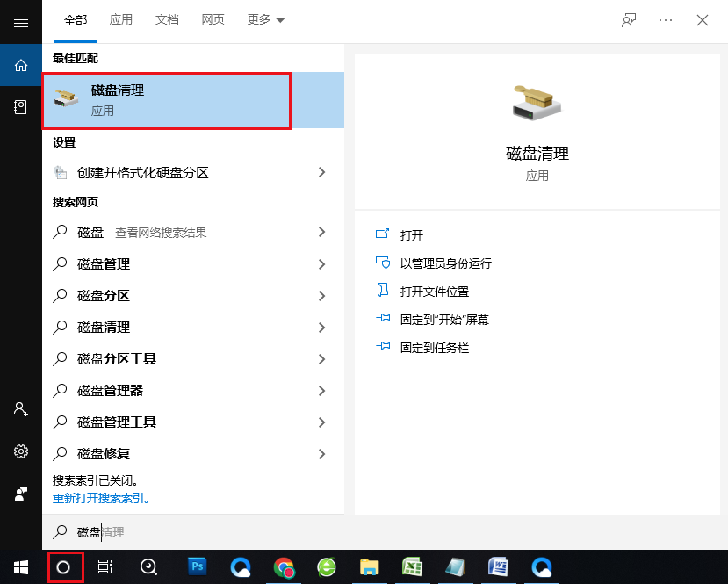Viewport: 728px width, 584px height.
Task: Launch Chrome from the taskbar
Action: click(x=284, y=566)
